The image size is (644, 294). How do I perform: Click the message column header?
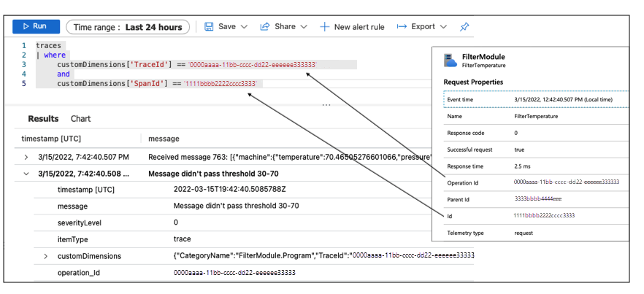pos(164,139)
